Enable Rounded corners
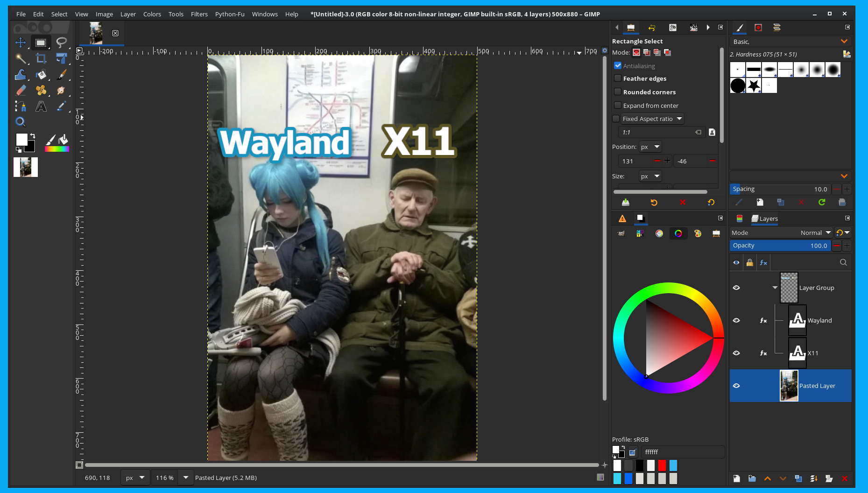868x493 pixels. [618, 92]
